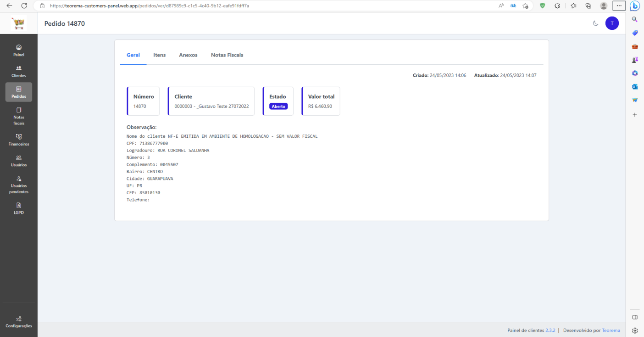The height and width of the screenshot is (337, 644).
Task: Click the read aloud icon in address bar
Action: (x=501, y=6)
